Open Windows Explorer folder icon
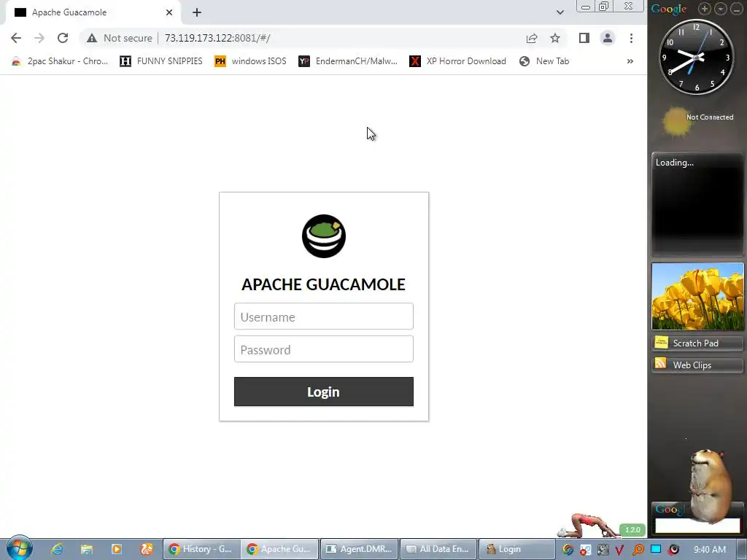This screenshot has height=560, width=747. [87, 549]
